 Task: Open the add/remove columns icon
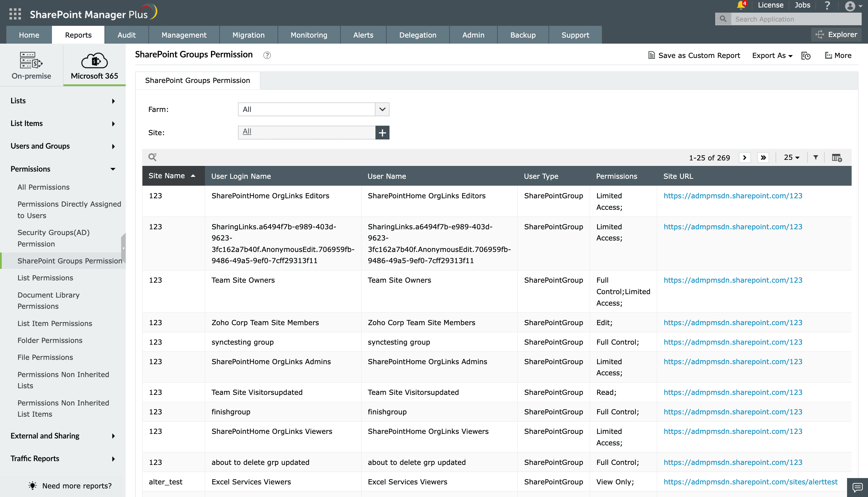click(837, 158)
